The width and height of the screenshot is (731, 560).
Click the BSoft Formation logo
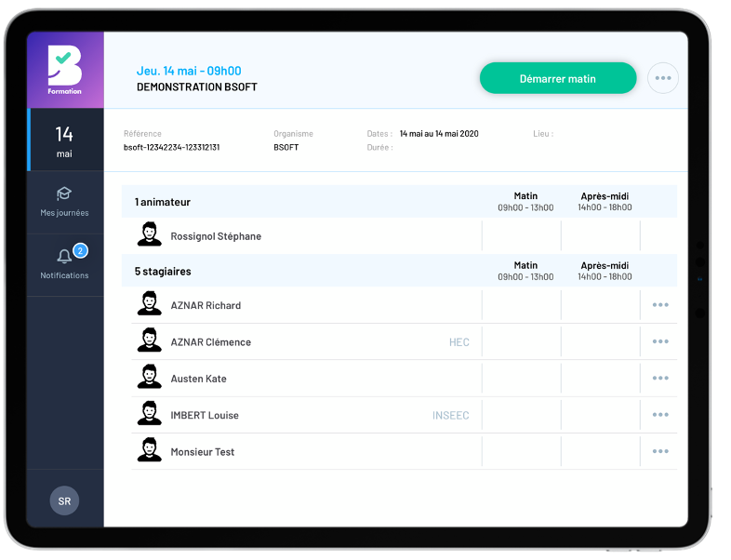tap(65, 70)
